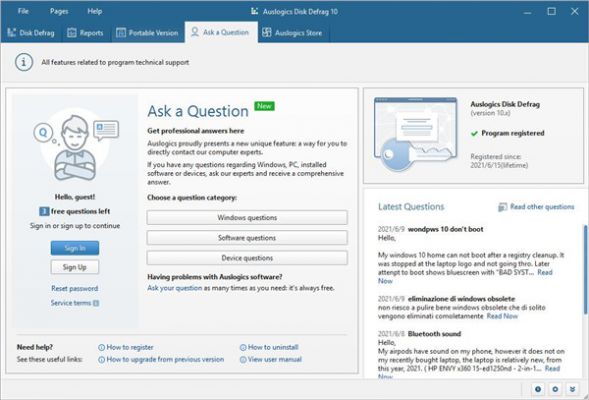
Task: Open the 'Bluetooth sound' question
Action: 434,334
